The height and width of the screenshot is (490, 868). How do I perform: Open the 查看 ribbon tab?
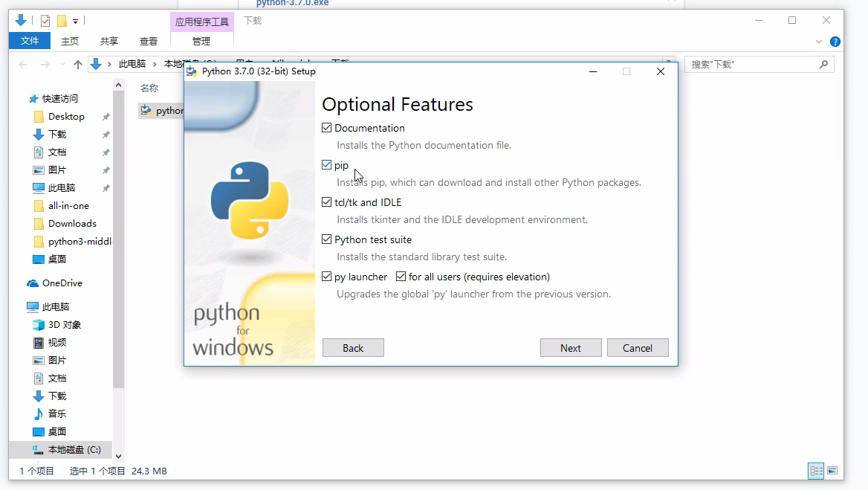149,41
